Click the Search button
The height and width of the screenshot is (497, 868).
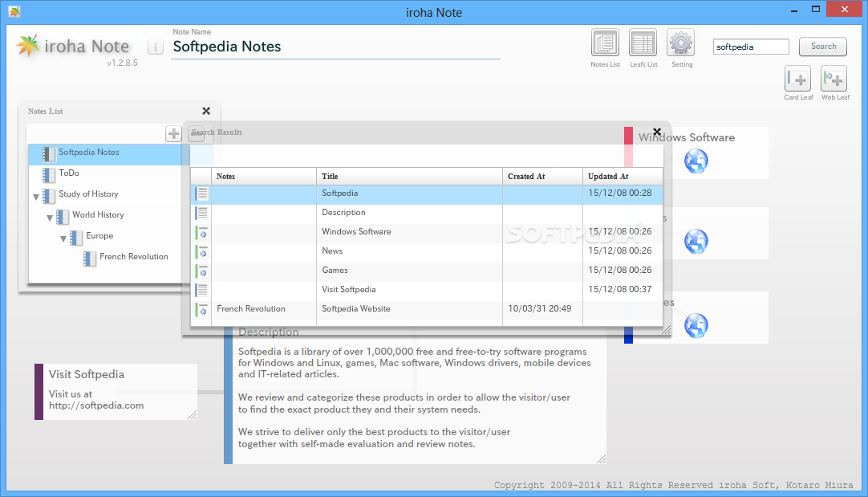(822, 47)
